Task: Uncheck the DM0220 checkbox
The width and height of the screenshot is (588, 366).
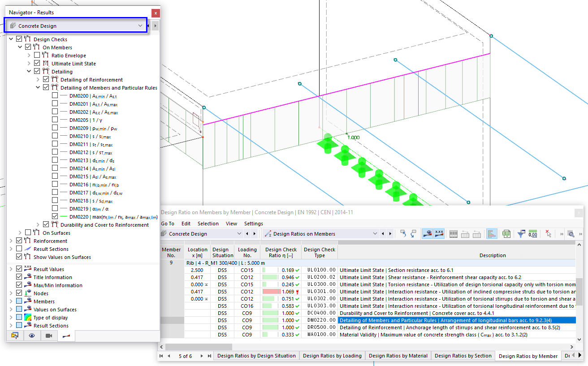Action: click(x=55, y=217)
